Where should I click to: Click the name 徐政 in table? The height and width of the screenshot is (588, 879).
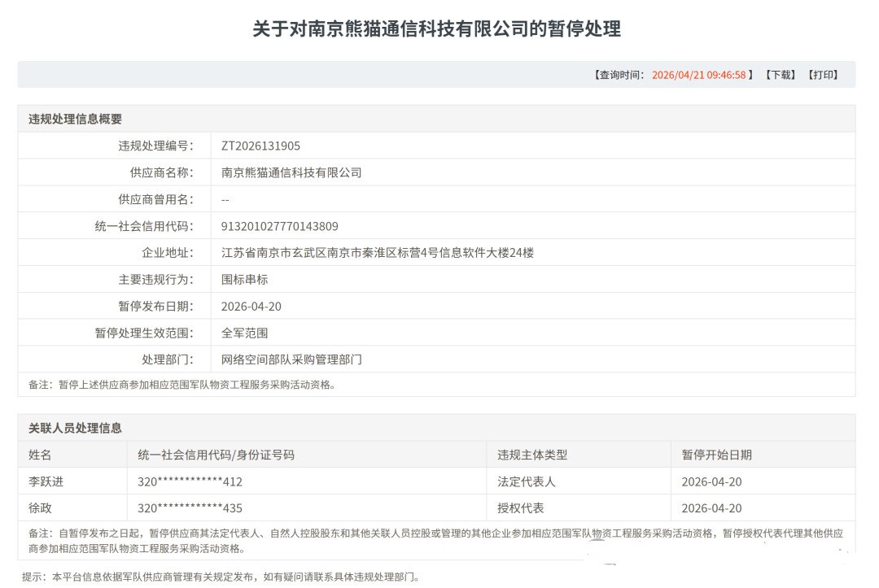pos(40,508)
